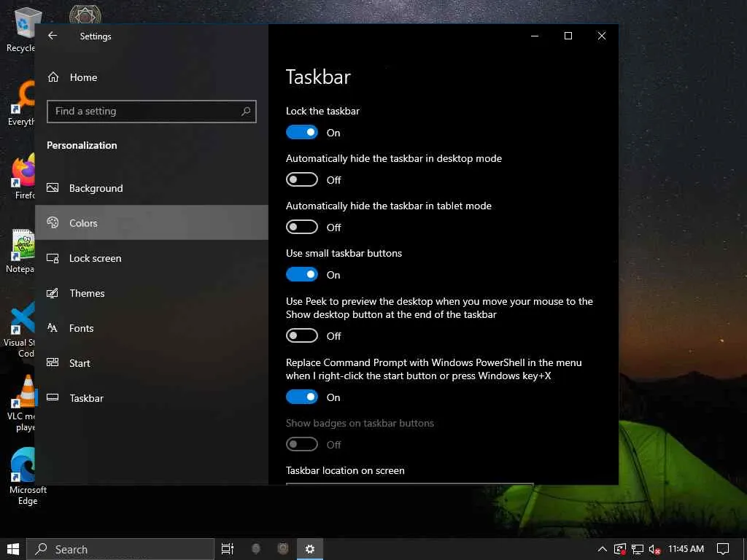Viewport: 747px width, 560px height.
Task: Open the Background settings page
Action: pyautogui.click(x=152, y=187)
